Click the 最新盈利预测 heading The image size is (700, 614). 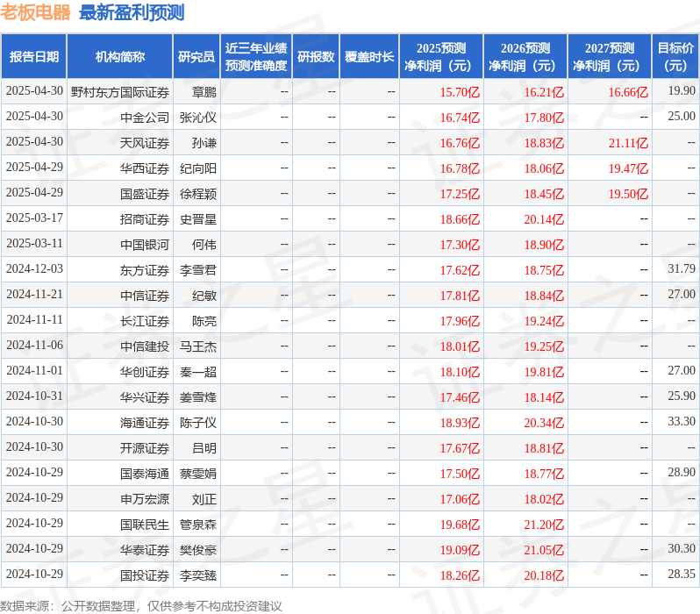pyautogui.click(x=132, y=12)
